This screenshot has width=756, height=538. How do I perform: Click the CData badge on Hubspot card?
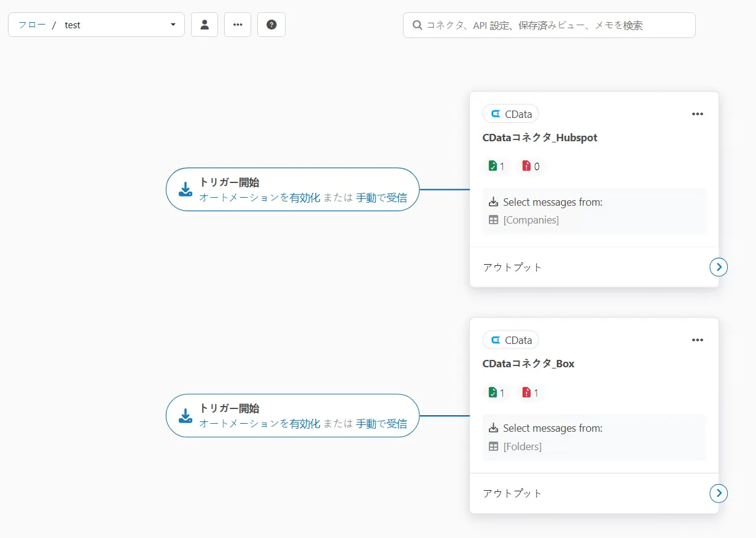511,114
